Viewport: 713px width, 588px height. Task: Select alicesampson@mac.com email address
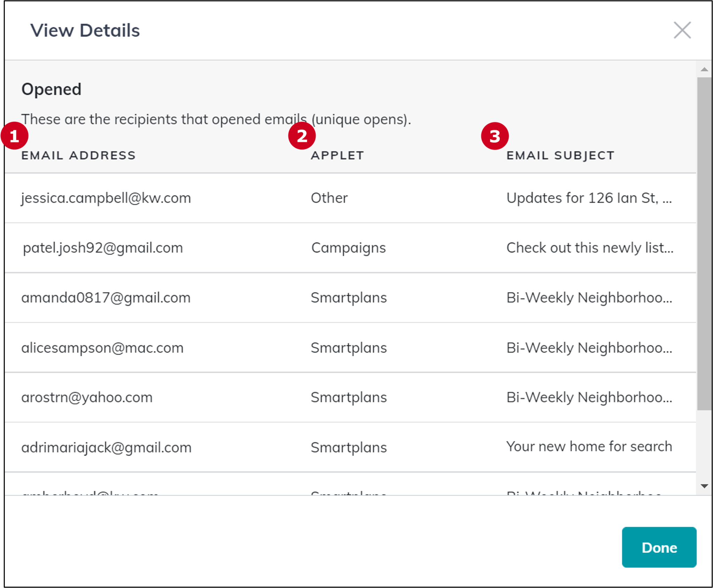102,348
